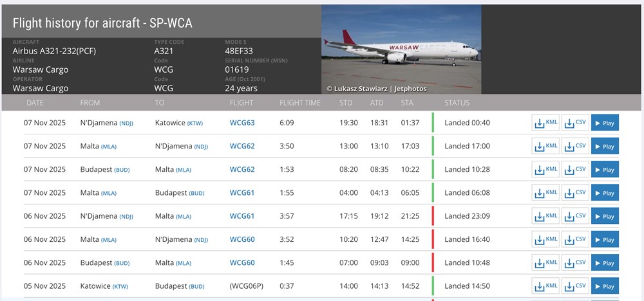This screenshot has height=301, width=644.
Task: Download KML for Malta to N'Djamena WCG60
Action: [x=545, y=239]
